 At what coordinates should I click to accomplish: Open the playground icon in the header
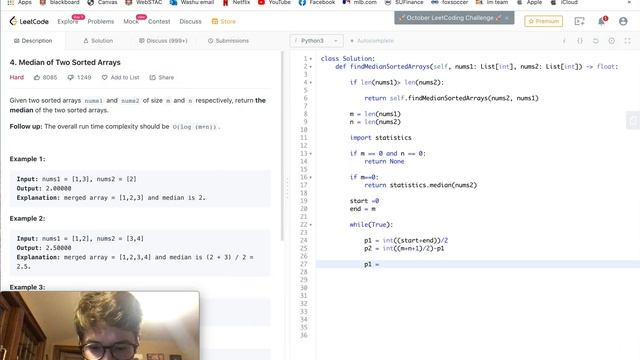[x=579, y=21]
